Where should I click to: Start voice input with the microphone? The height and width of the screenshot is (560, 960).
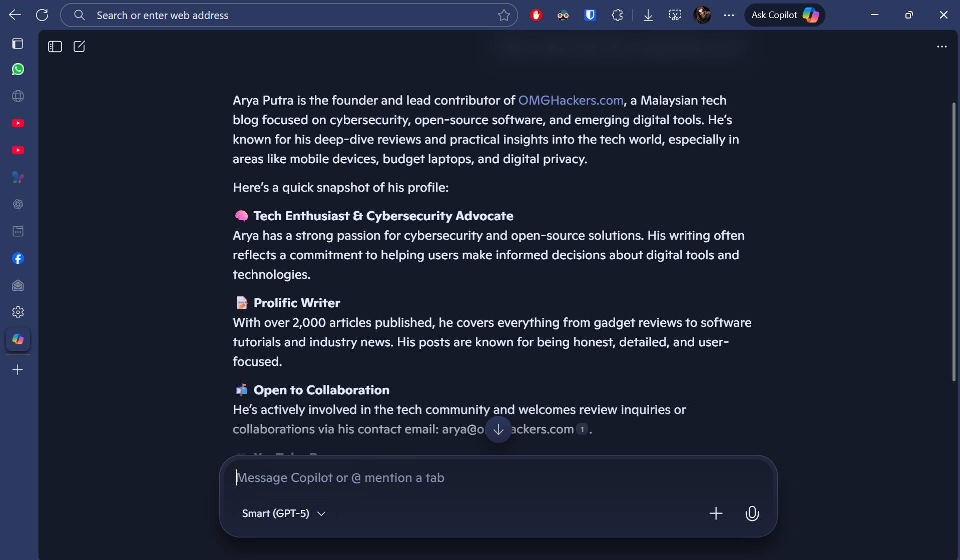point(751,513)
